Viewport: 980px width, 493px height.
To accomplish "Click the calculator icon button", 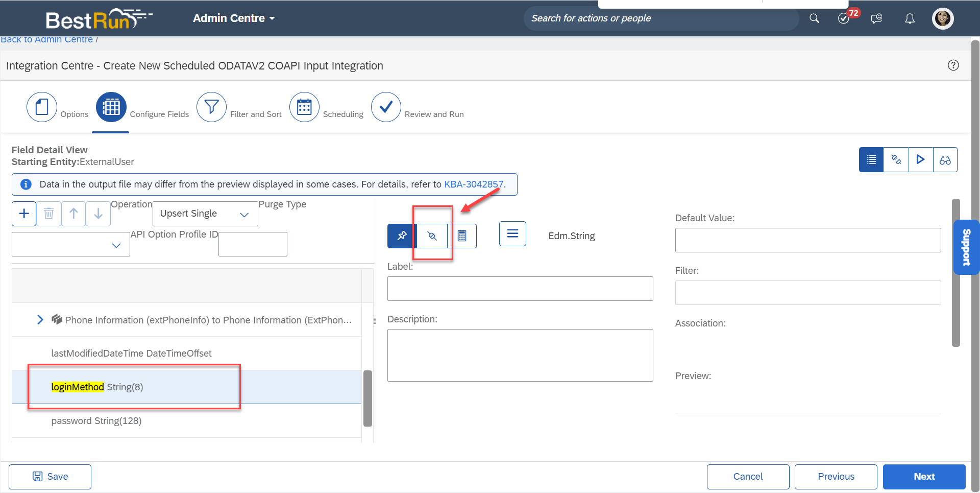I will [x=462, y=236].
